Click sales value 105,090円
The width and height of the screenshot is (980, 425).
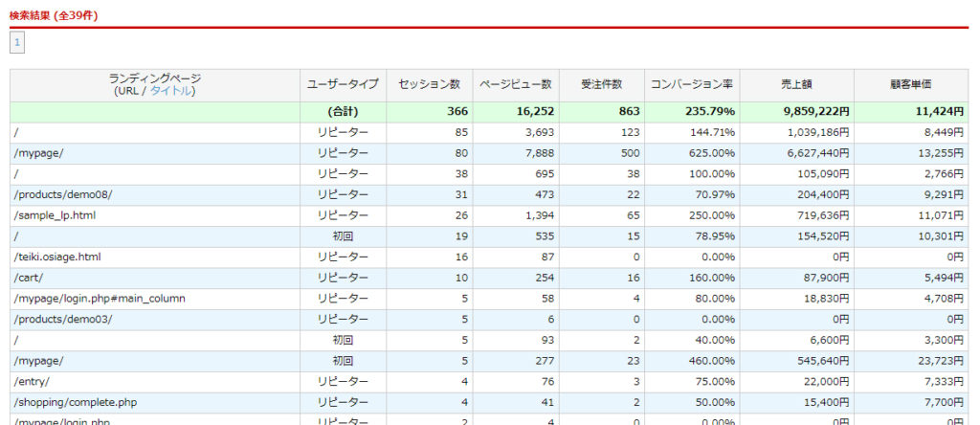tap(824, 174)
